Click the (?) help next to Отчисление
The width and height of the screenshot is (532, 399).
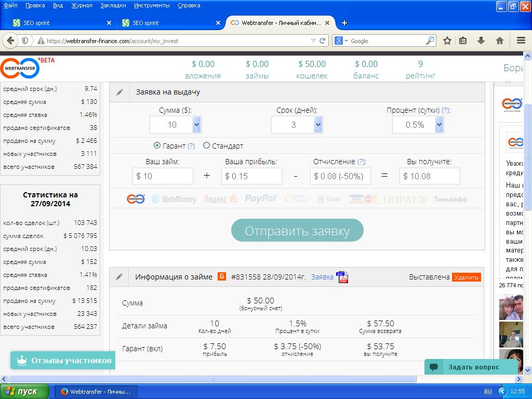[x=362, y=162]
